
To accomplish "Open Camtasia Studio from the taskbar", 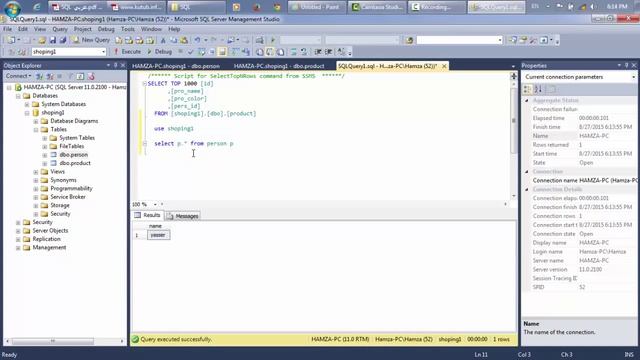I will [x=378, y=7].
